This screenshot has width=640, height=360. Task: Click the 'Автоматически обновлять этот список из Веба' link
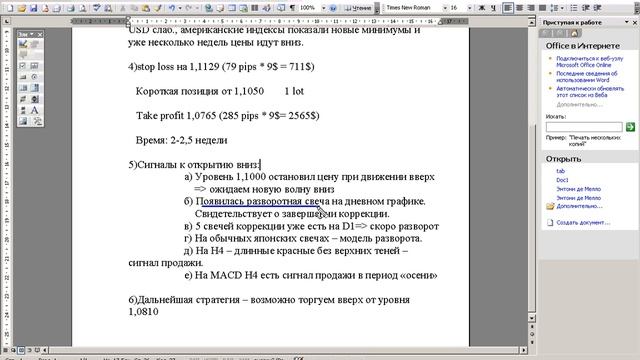click(x=590, y=91)
